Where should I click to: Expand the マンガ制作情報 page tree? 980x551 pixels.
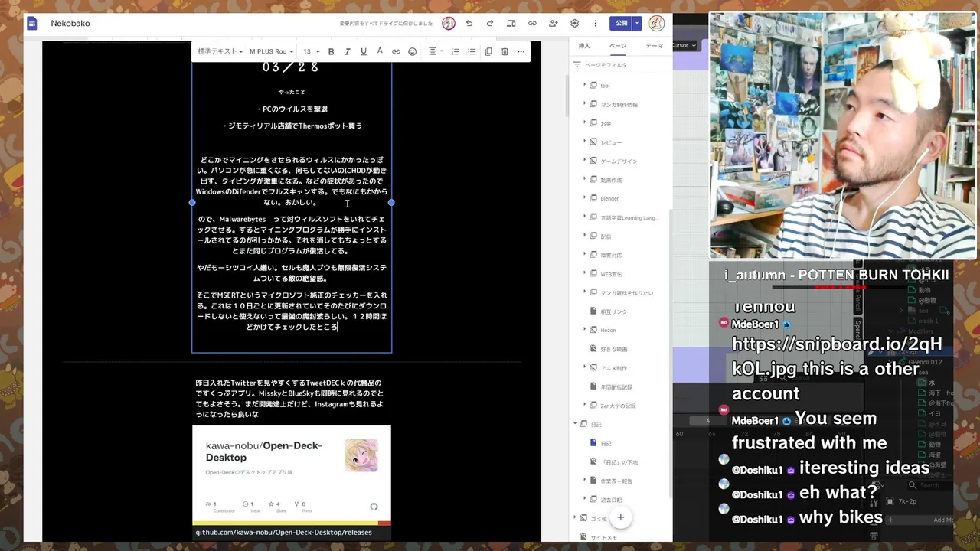(584, 104)
